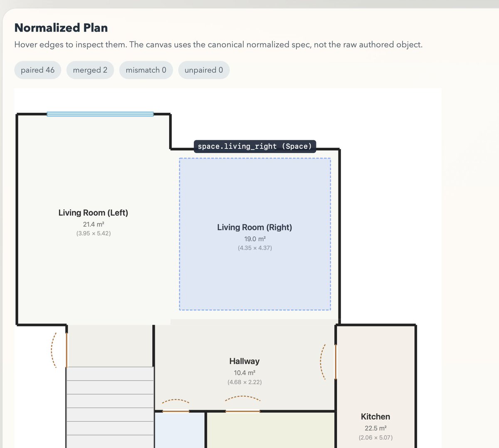
Task: Click the door left of the staircase
Action: pyautogui.click(x=67, y=350)
